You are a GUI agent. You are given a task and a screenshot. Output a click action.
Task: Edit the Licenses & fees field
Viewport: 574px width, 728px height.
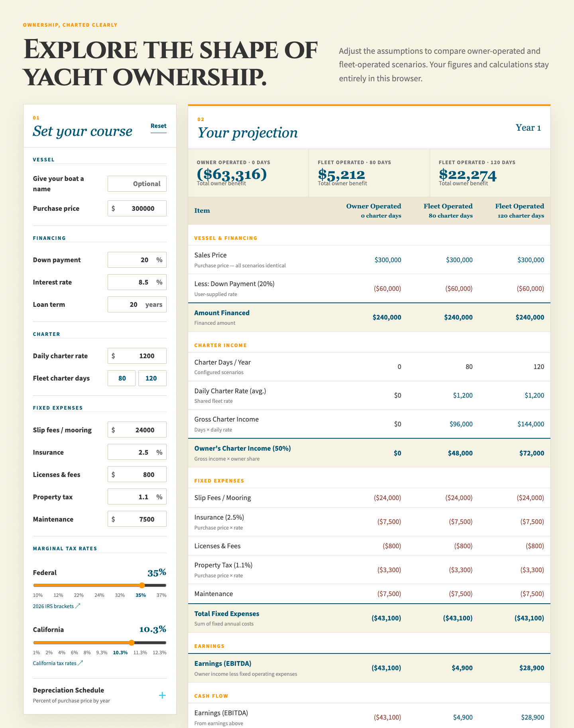[x=137, y=475]
